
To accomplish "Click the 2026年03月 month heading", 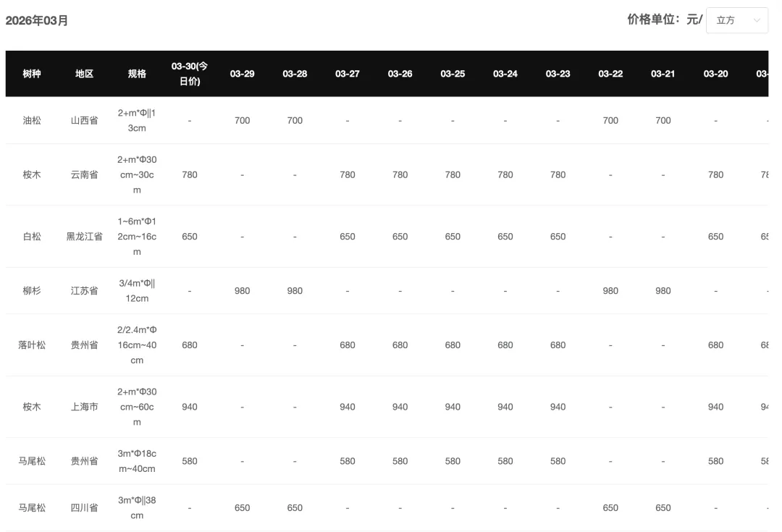I will [37, 20].
